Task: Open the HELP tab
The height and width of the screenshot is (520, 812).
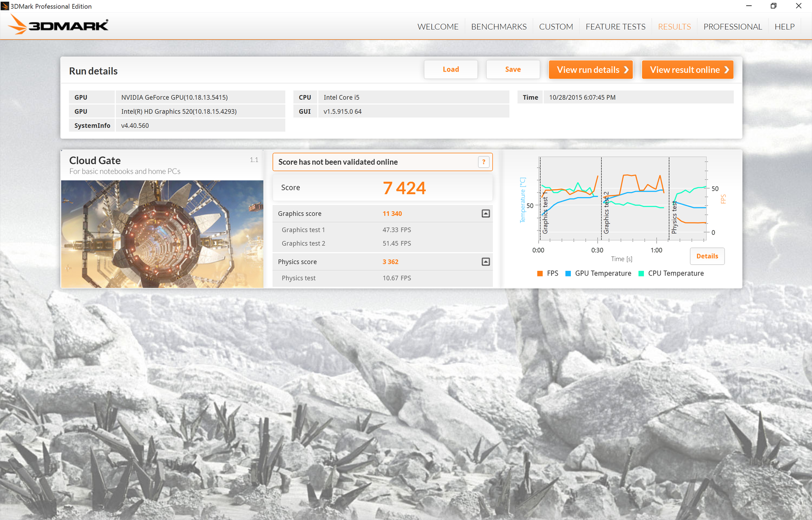Action: (785, 26)
